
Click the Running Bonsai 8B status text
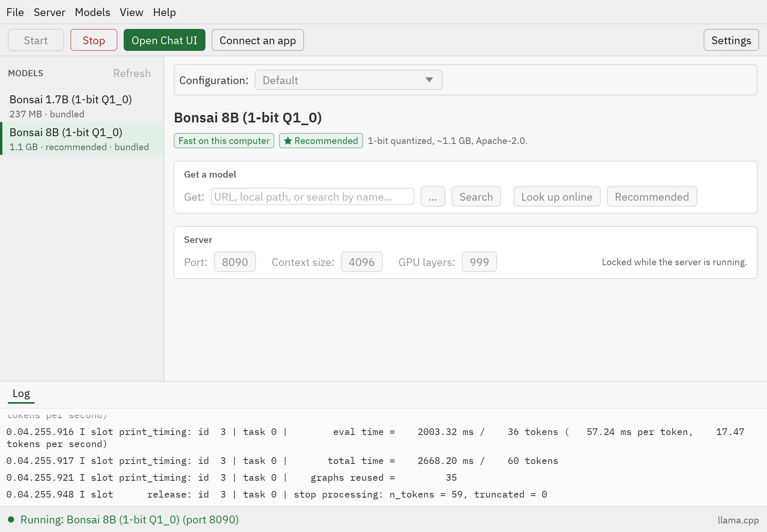pyautogui.click(x=130, y=519)
